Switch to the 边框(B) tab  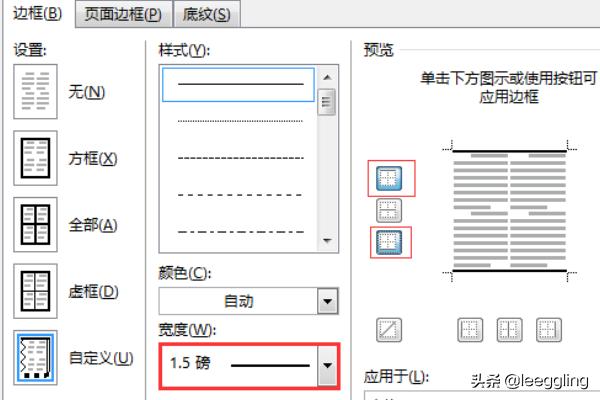coord(38,14)
